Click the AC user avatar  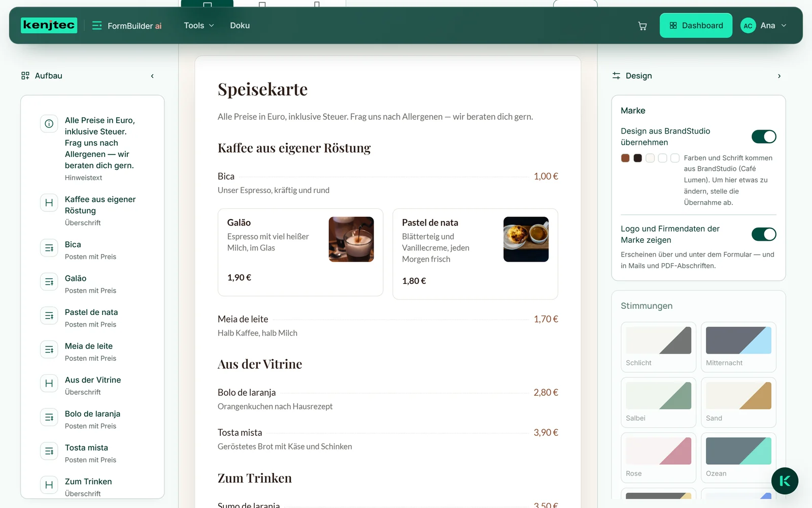click(748, 25)
